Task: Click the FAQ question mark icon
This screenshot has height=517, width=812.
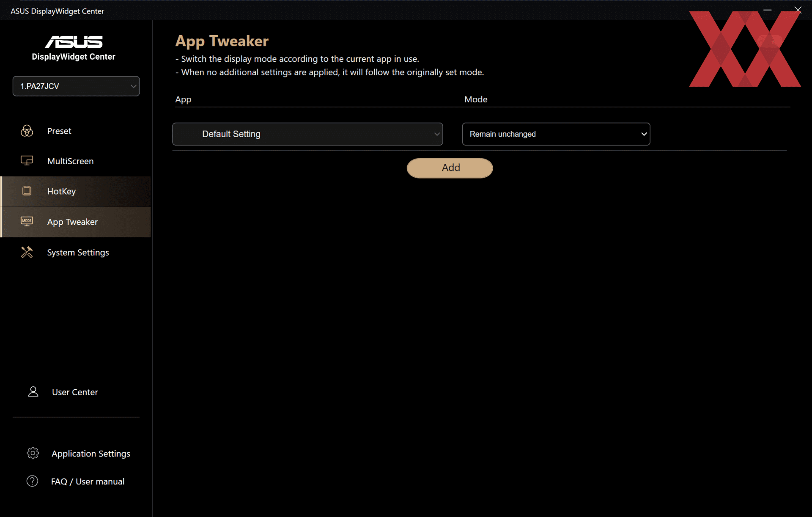Action: click(x=32, y=481)
